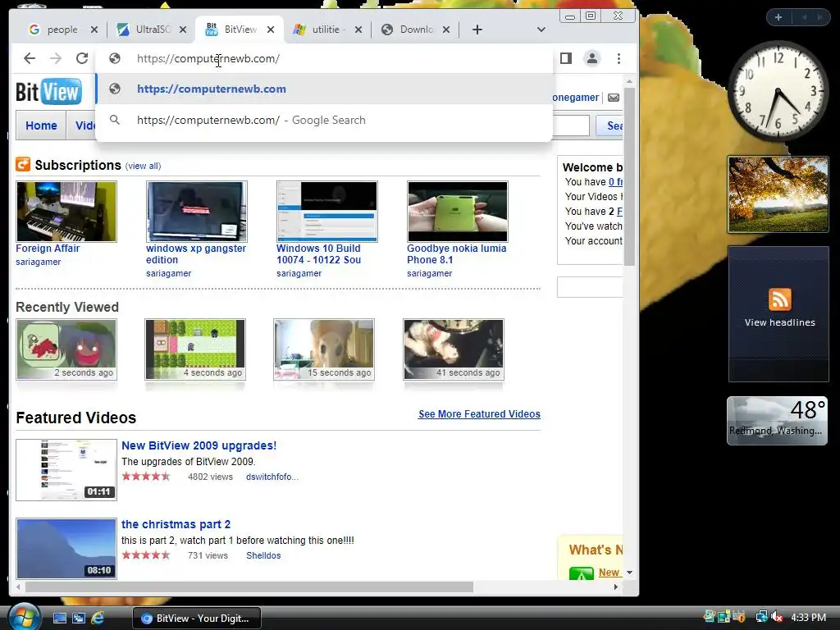Open the three-dot browser menu
The width and height of the screenshot is (840, 630).
[x=619, y=58]
